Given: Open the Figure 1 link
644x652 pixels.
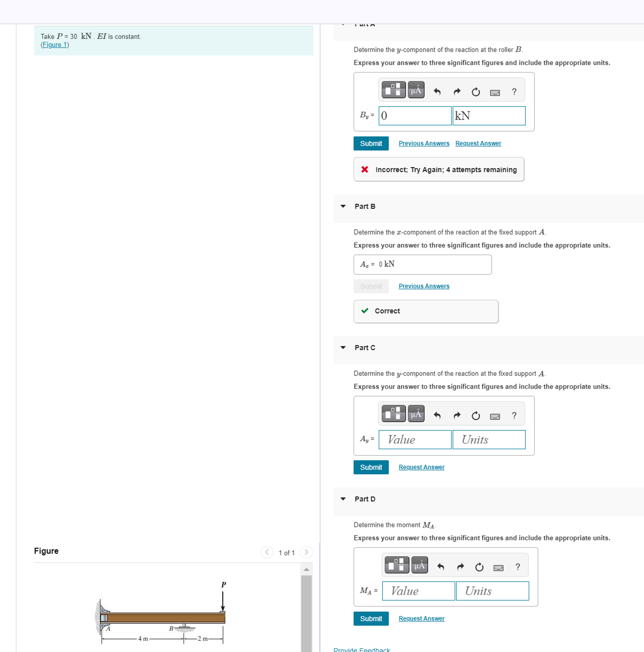Looking at the screenshot, I should pyautogui.click(x=54, y=45).
